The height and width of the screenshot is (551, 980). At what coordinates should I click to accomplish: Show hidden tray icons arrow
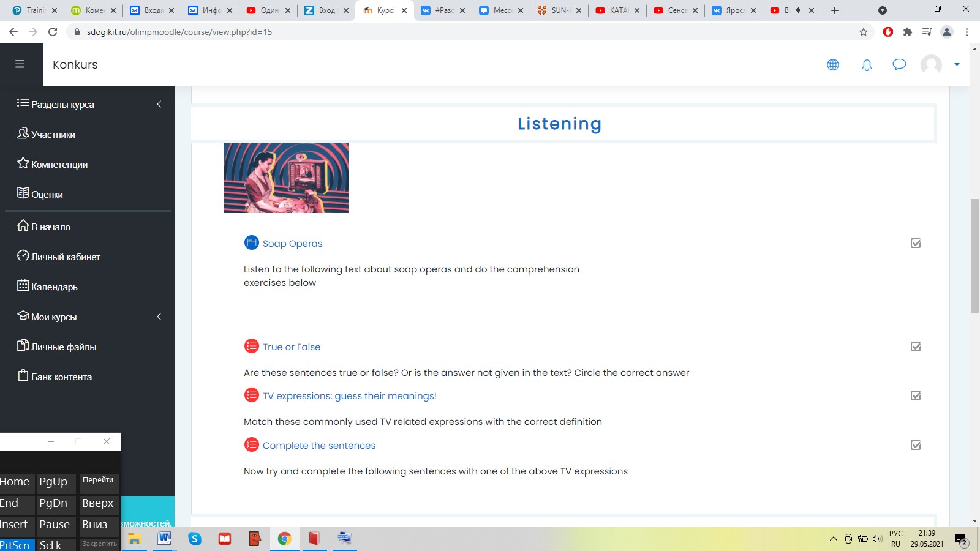(x=834, y=539)
